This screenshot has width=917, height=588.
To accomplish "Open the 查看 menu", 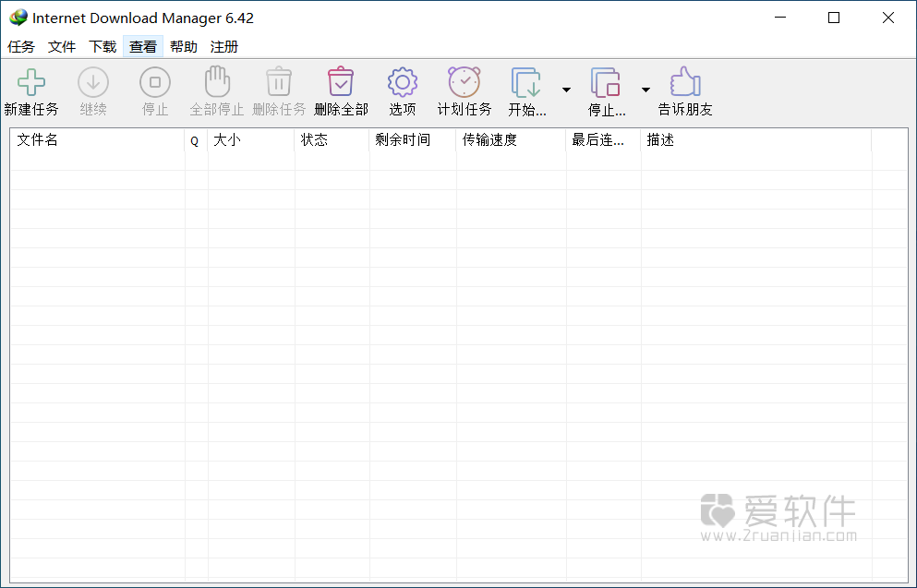I will (143, 47).
